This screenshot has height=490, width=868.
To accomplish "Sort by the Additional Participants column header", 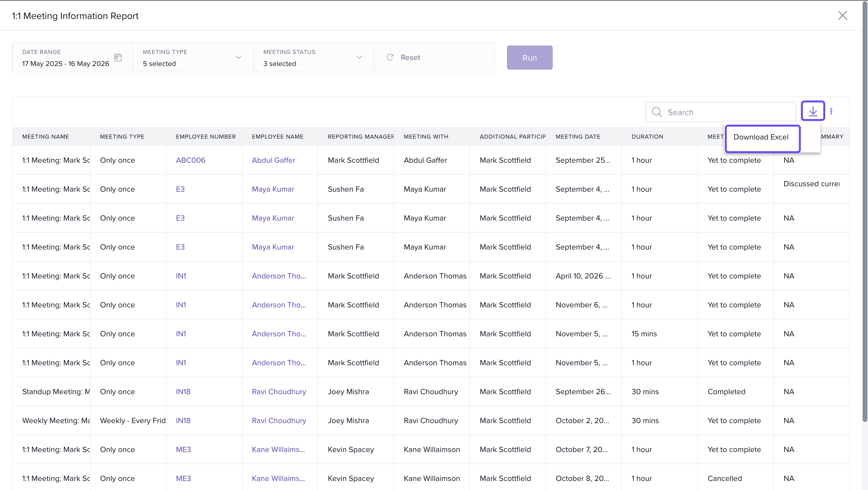I will click(513, 137).
